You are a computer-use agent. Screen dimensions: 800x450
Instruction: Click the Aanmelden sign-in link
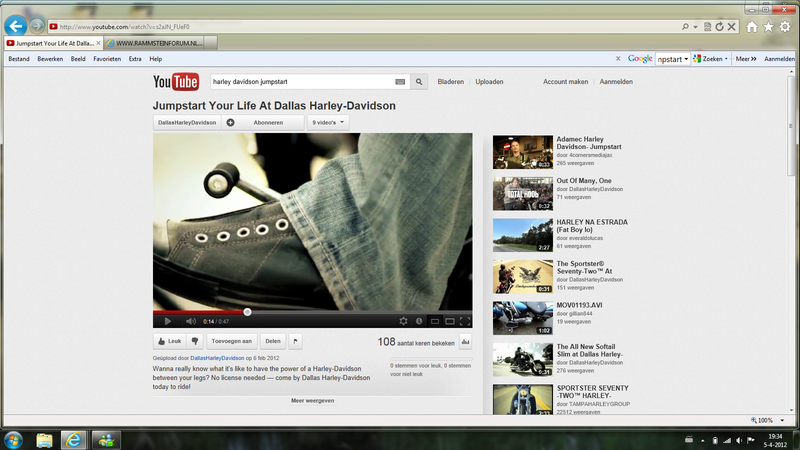[616, 82]
